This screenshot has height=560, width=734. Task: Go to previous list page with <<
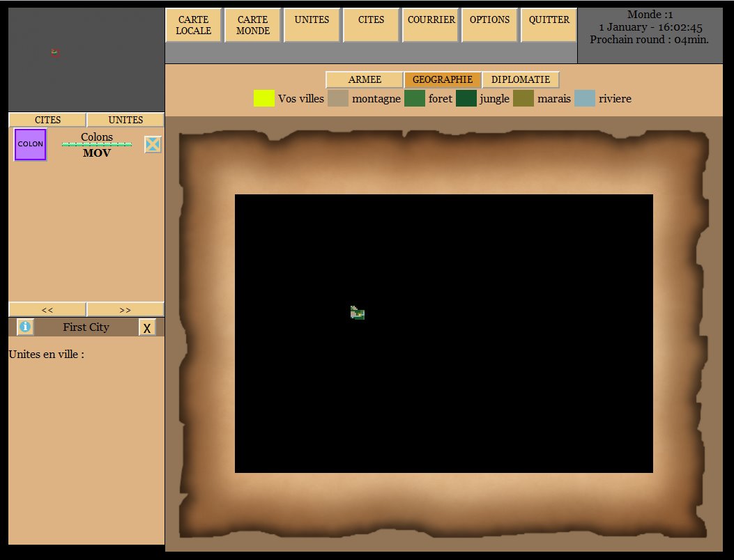pyautogui.click(x=47, y=310)
